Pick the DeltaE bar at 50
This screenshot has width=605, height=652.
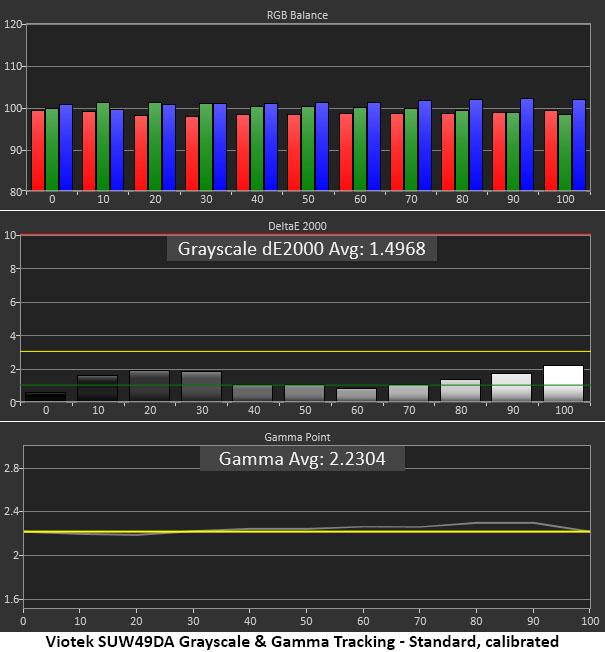[x=304, y=393]
